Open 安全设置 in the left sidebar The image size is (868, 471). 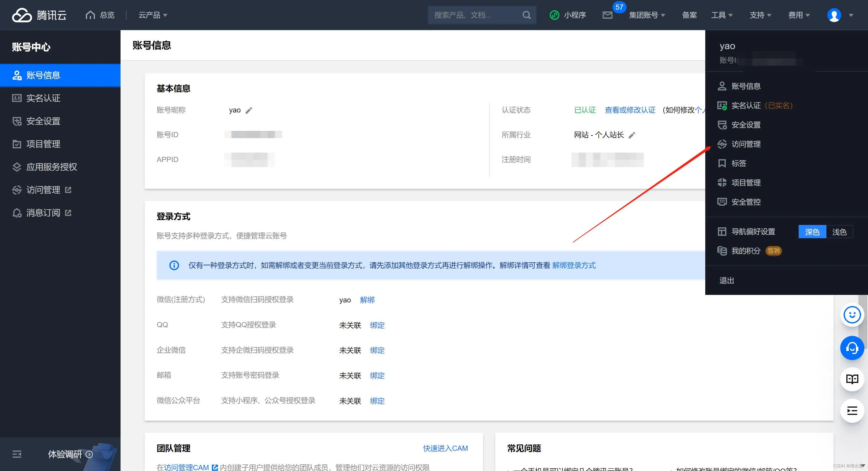point(43,121)
